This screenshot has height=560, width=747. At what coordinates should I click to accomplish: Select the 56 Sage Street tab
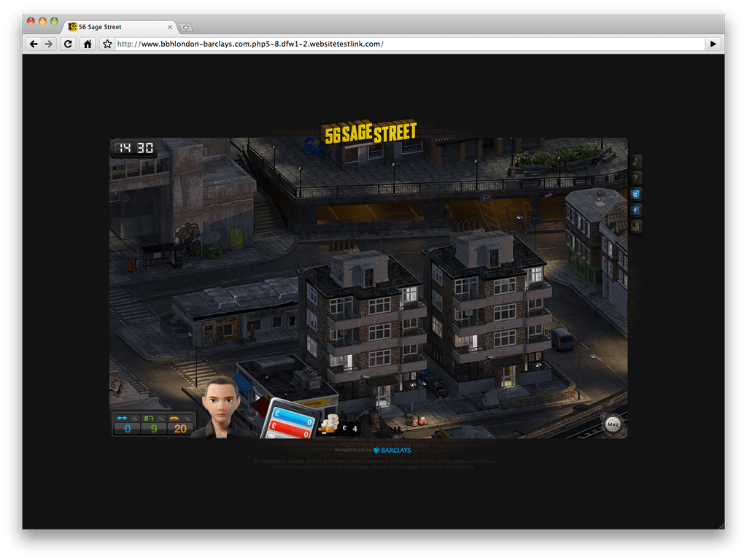pos(119,27)
